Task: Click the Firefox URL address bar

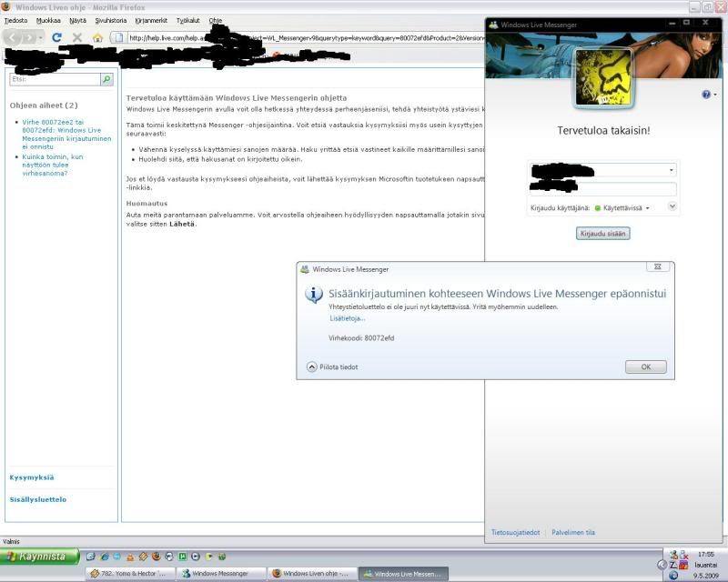Action: point(306,38)
